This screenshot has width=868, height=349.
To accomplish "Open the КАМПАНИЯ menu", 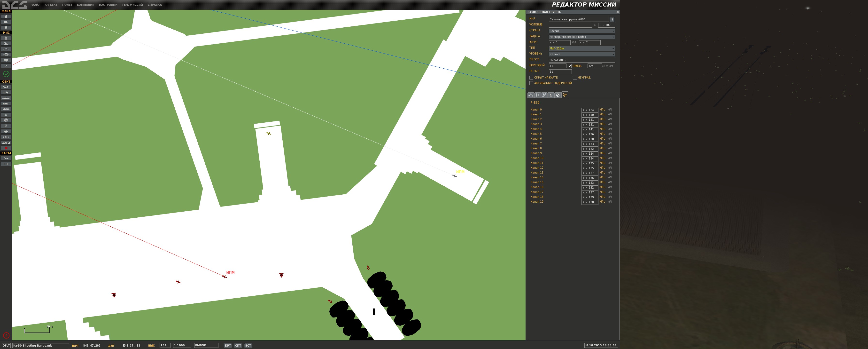I will [x=85, y=5].
